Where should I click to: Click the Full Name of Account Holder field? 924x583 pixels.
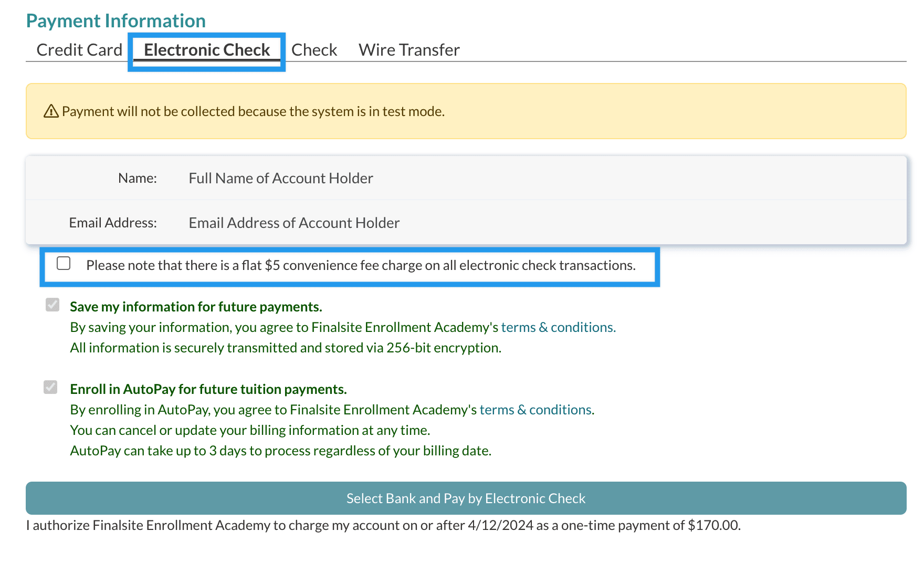pyautogui.click(x=543, y=178)
